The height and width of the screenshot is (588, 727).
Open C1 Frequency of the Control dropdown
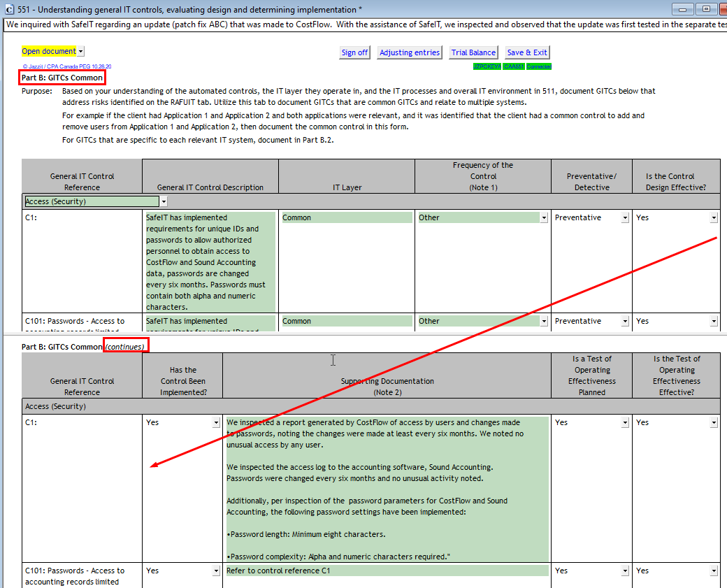(x=544, y=218)
